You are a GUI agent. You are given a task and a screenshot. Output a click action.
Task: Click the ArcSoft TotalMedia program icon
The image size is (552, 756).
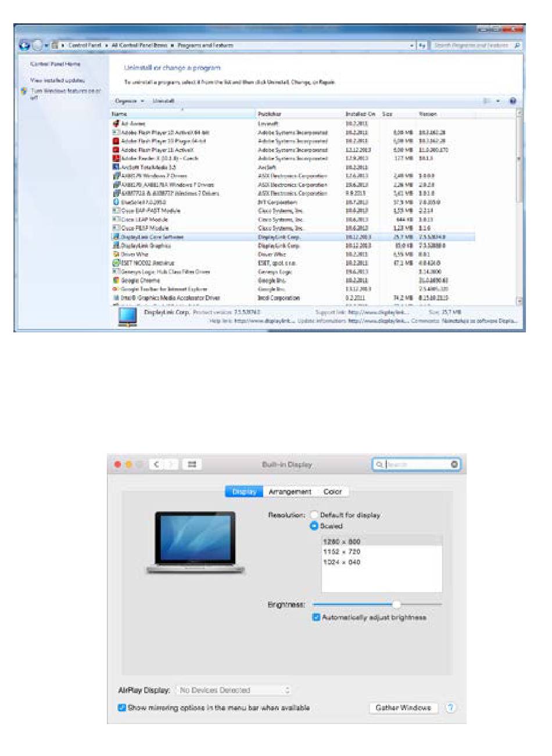click(116, 167)
